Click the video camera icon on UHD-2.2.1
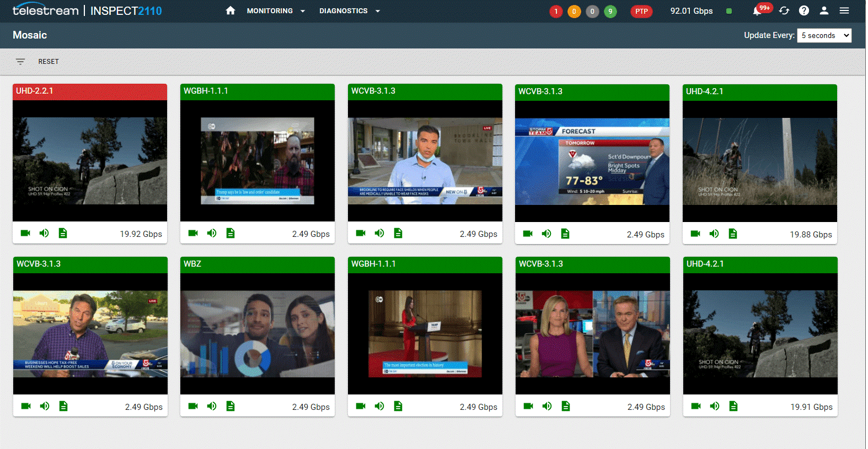Image resolution: width=868 pixels, height=449 pixels. tap(25, 233)
